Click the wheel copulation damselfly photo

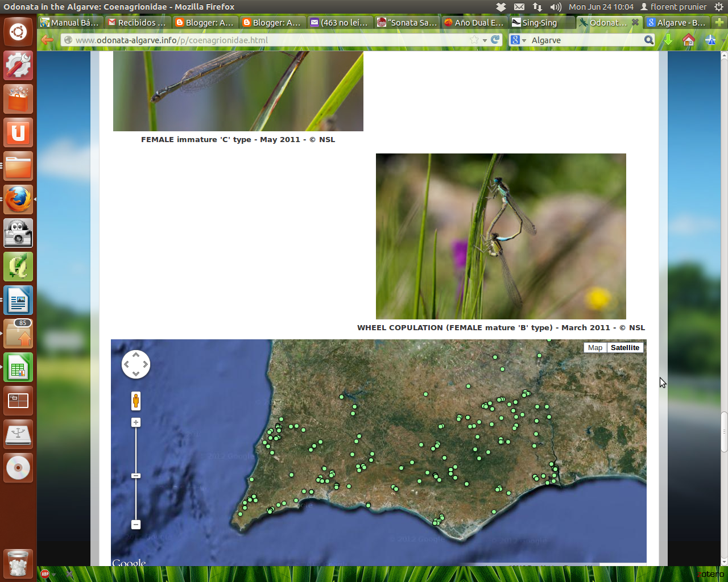tap(500, 236)
